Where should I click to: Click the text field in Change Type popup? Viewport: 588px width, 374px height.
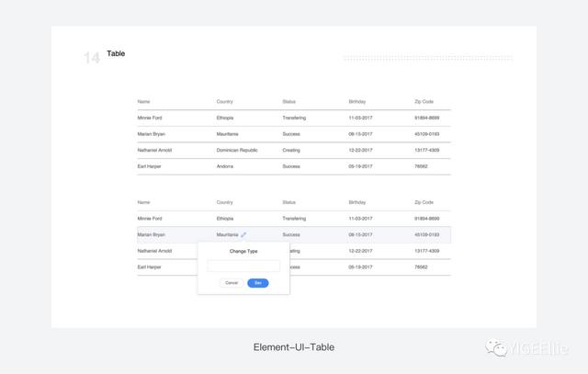pos(243,266)
